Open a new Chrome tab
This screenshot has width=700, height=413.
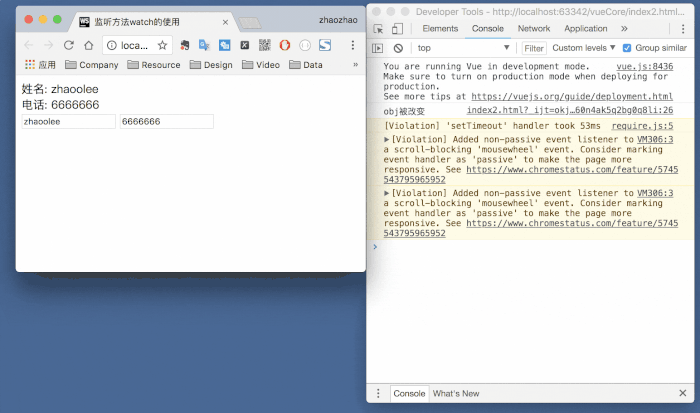pos(250,23)
